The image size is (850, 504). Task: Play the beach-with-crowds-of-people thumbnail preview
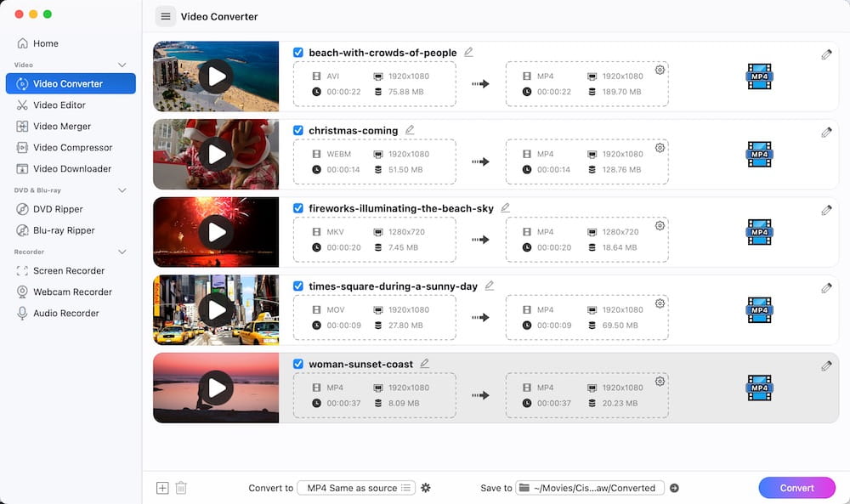pyautogui.click(x=216, y=76)
